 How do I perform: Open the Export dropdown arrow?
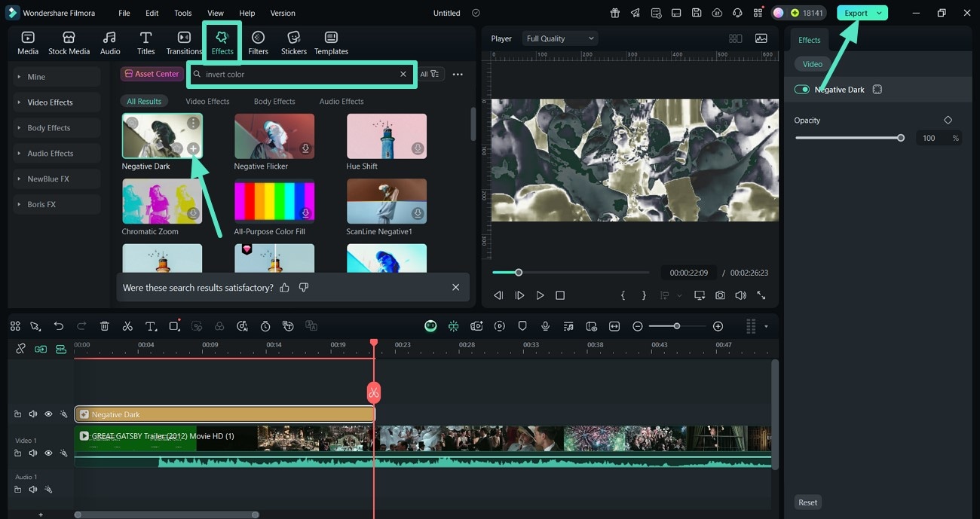(x=879, y=13)
